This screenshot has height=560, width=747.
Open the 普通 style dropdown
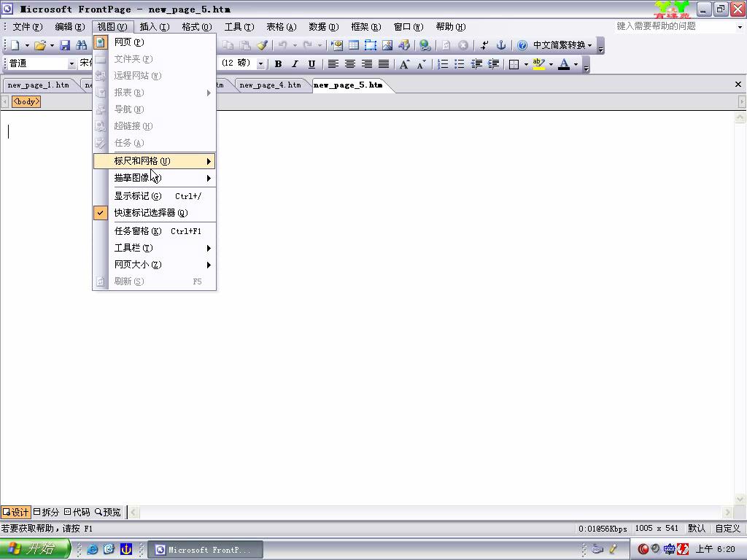71,64
